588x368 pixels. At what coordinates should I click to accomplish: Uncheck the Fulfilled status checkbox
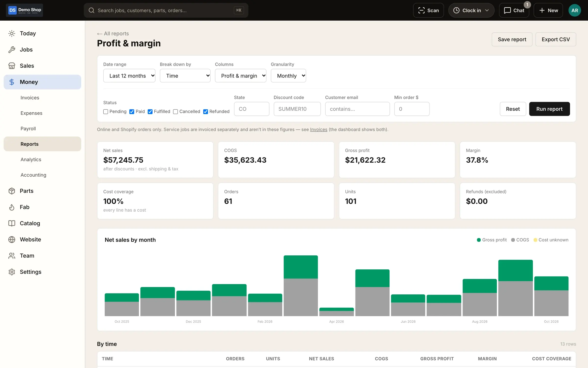pos(150,112)
